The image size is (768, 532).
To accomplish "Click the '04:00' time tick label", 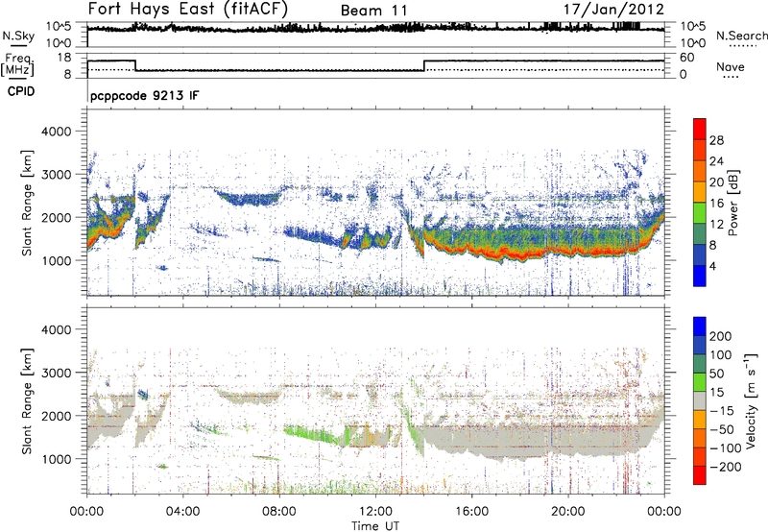I will [182, 512].
